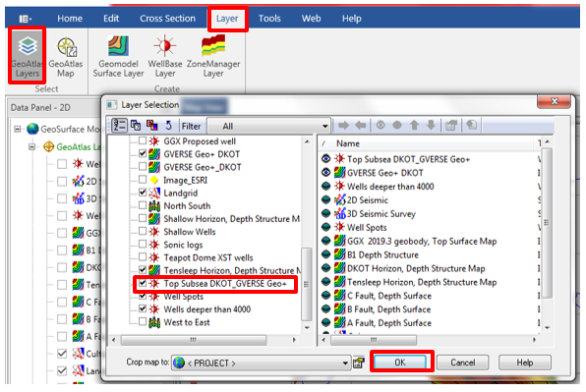586x392 pixels.
Task: Create a ZoneManager Layer
Action: coord(213,56)
